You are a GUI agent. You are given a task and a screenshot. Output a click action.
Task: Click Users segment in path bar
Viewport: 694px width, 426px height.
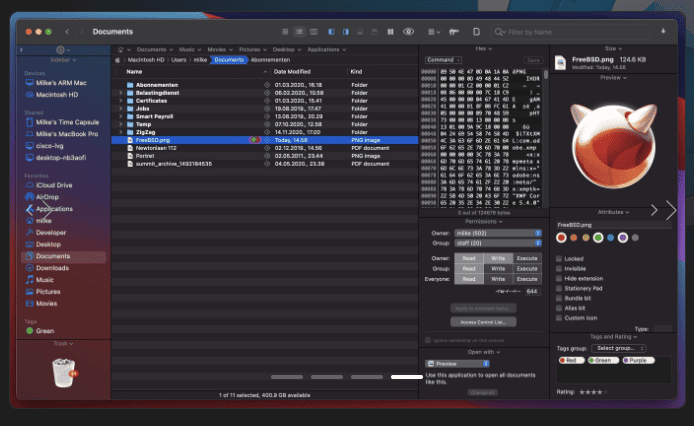[x=179, y=60]
